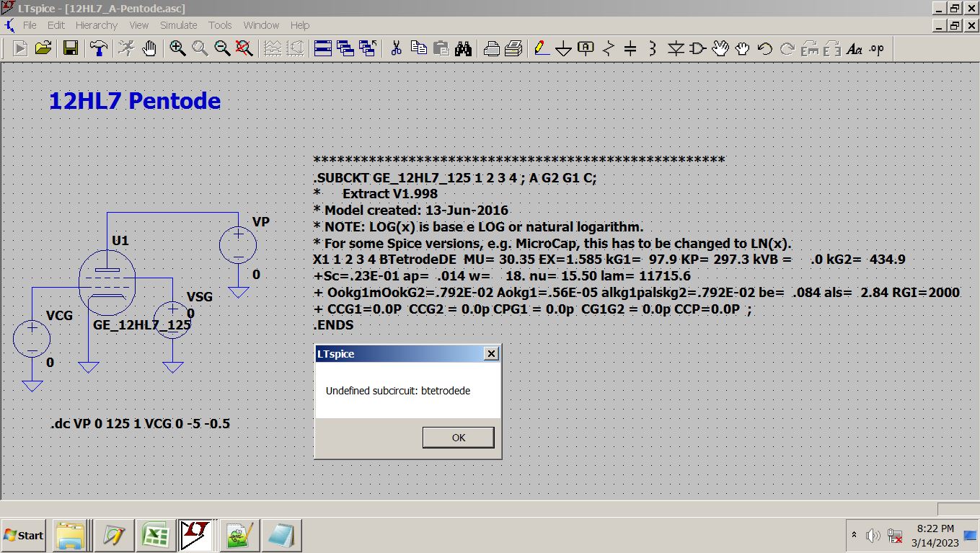Click the LTspice taskbar icon
980x553 pixels.
pos(196,536)
